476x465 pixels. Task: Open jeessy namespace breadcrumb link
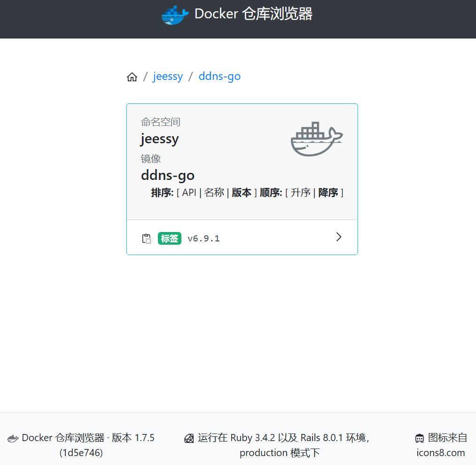tap(168, 76)
